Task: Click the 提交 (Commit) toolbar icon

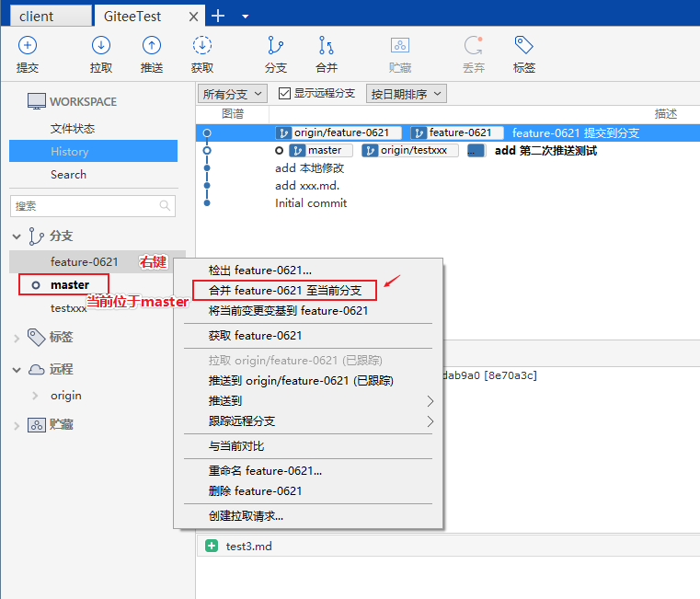Action: pos(28,53)
